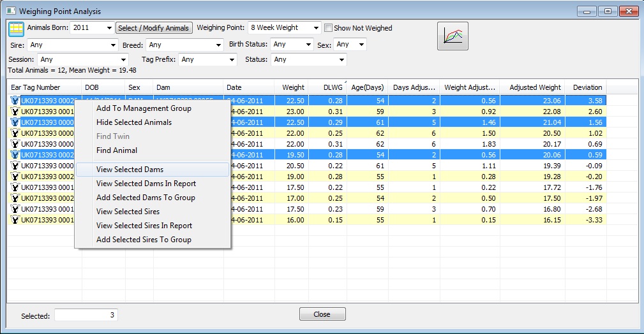This screenshot has height=334, width=644.
Task: Click the yellow grid icon beside Animals Born
Action: [16, 29]
